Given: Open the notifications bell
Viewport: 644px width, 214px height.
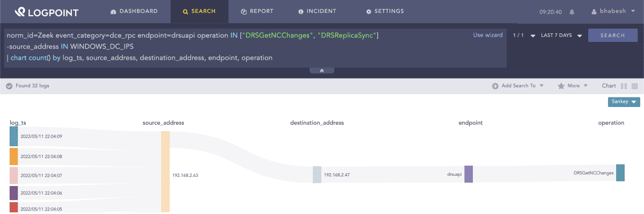Looking at the screenshot, I should tap(572, 12).
